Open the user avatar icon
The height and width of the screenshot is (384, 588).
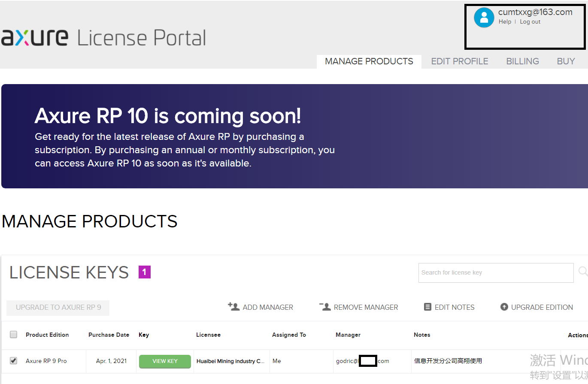coord(484,17)
